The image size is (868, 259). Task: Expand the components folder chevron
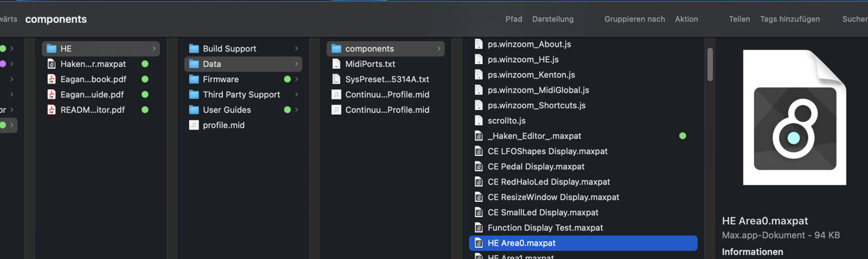(x=439, y=49)
